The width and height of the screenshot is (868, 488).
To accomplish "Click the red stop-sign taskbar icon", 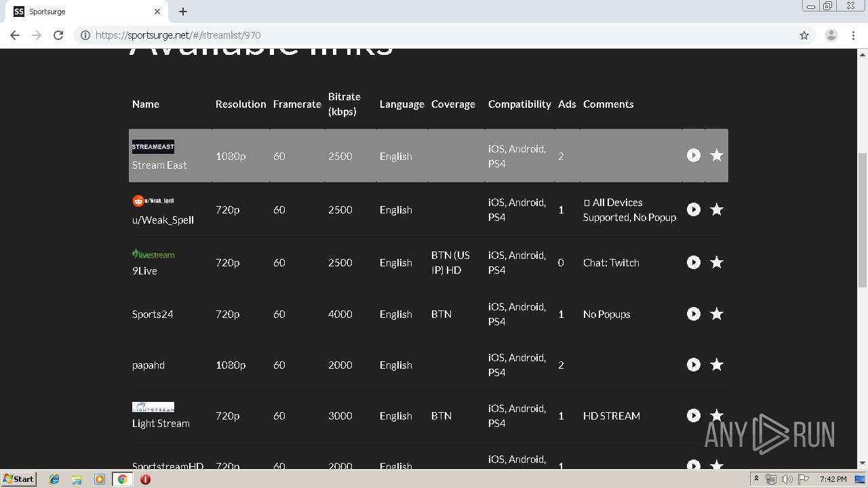I will [x=145, y=479].
